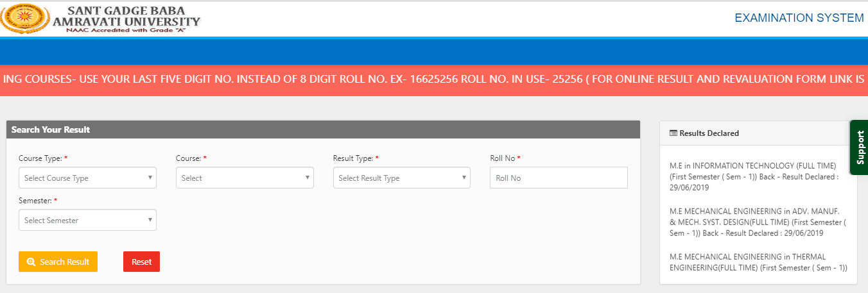The image size is (868, 293).
Task: Click the Search Your Result panel header
Action: point(323,130)
